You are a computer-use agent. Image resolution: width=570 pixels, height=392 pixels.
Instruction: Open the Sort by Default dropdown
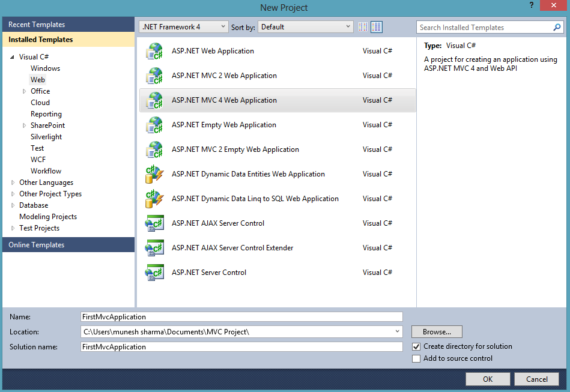305,27
